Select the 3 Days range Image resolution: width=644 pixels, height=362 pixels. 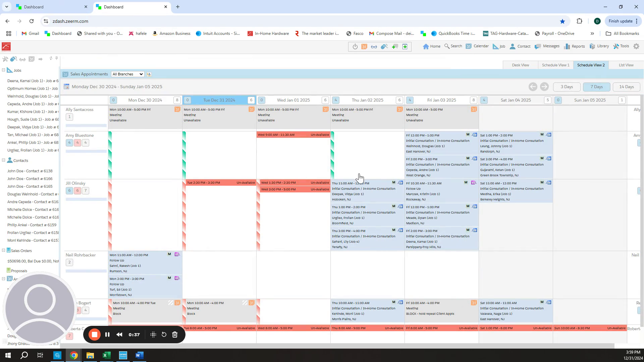point(567,87)
